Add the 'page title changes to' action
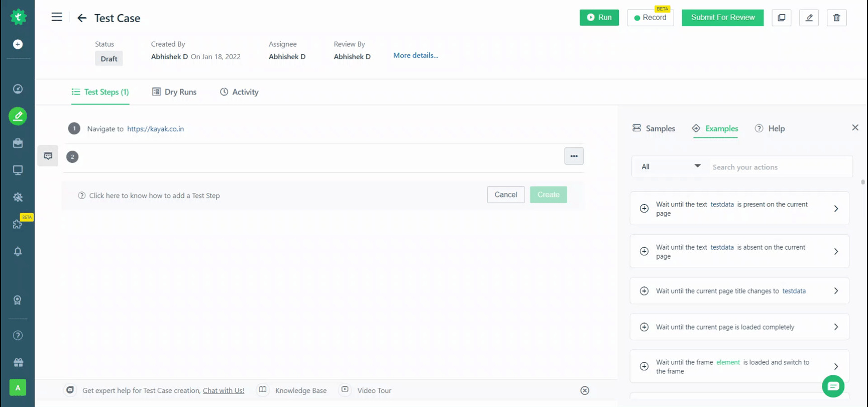Screen dimensions: 868x407 point(644,291)
